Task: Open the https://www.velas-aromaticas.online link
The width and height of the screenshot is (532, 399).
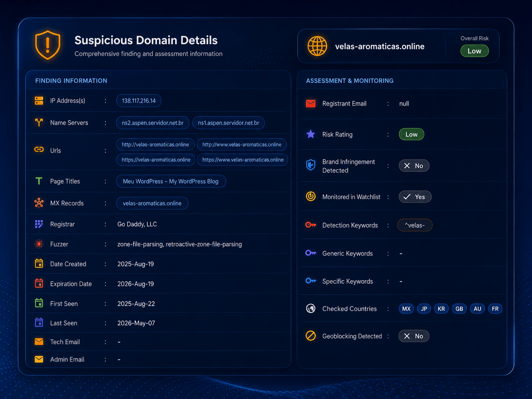Action: point(243,159)
